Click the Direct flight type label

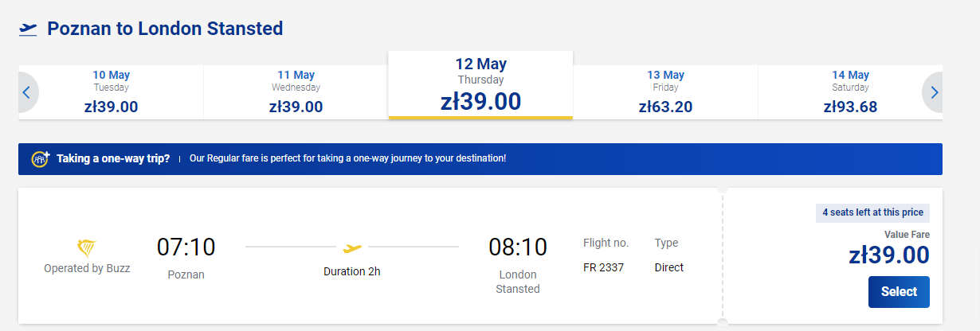669,267
